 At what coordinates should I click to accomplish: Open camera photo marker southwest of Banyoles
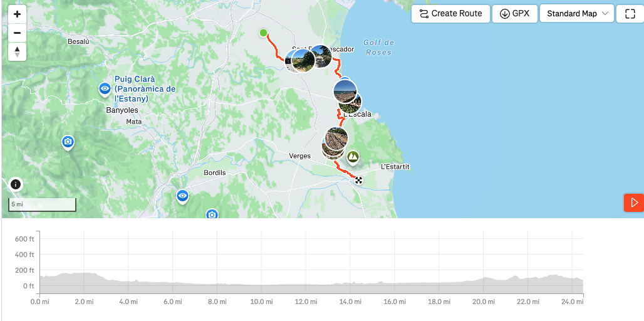(x=68, y=142)
